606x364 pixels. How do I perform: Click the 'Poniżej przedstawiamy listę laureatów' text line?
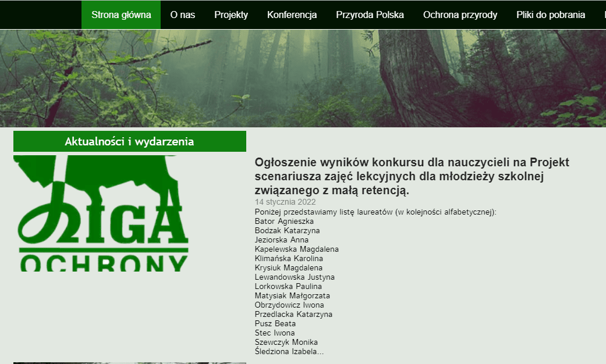(375, 212)
